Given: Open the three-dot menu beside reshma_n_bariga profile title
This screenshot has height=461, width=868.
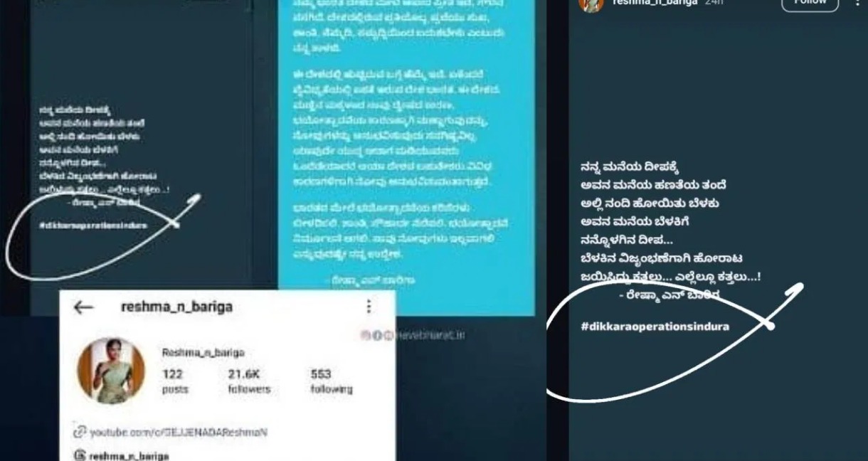Looking at the screenshot, I should 369,307.
